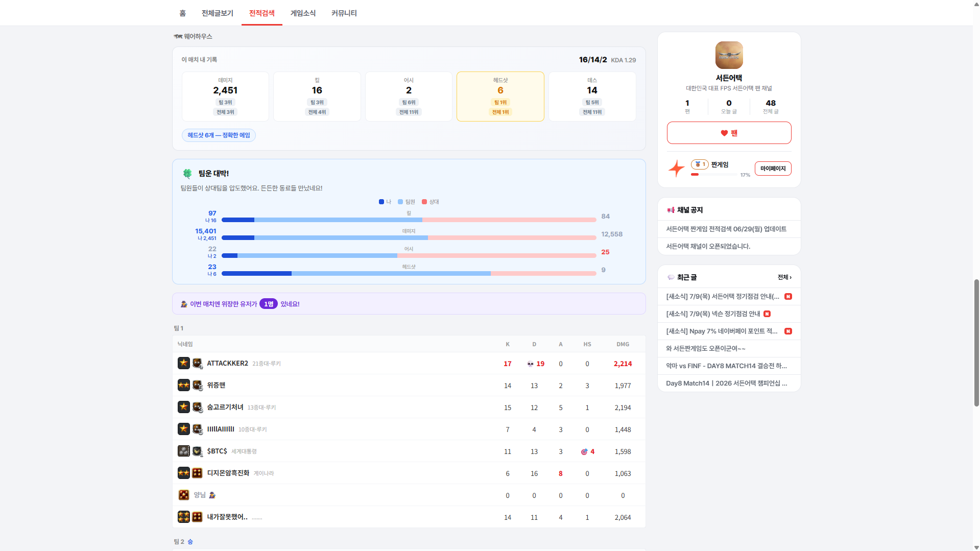The height and width of the screenshot is (551, 980).
Task: Open the 홈 tab
Action: point(182,13)
